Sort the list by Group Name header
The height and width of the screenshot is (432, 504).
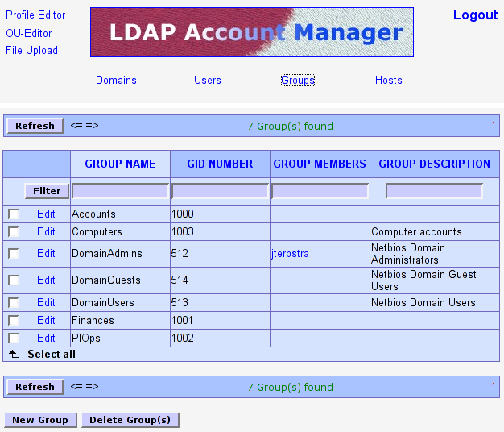coord(120,164)
